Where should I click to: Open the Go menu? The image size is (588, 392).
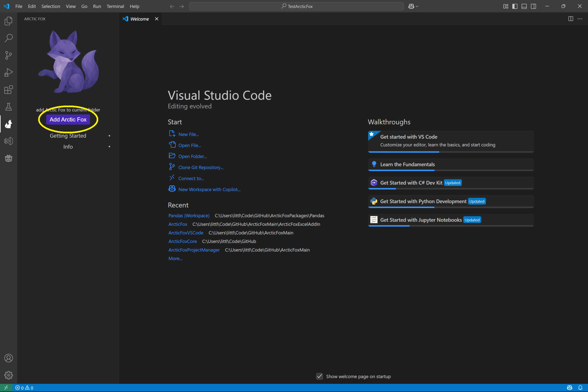point(84,6)
